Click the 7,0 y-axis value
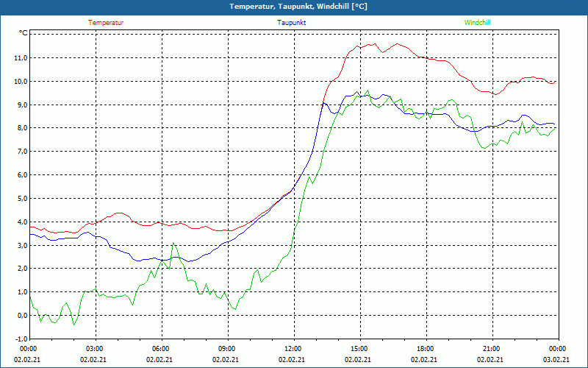This screenshot has width=588, height=368. (x=23, y=152)
